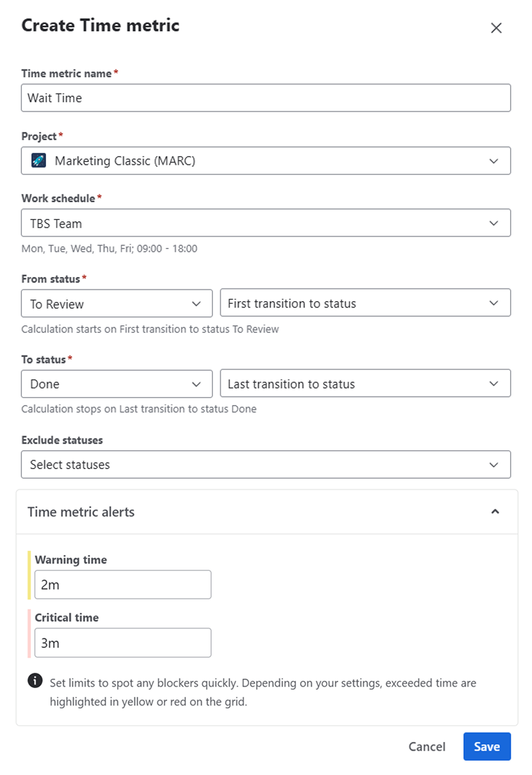The height and width of the screenshot is (775, 532).
Task: Collapse the Time metric alerts section
Action: pos(495,512)
